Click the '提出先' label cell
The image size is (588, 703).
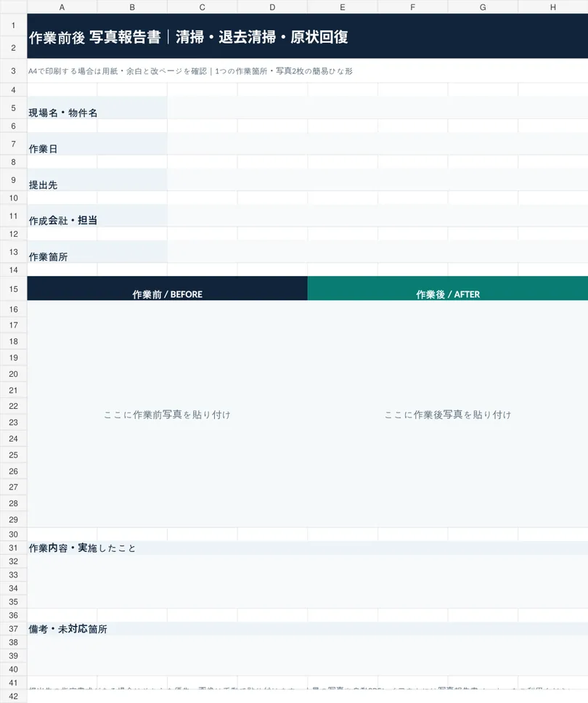click(97, 180)
